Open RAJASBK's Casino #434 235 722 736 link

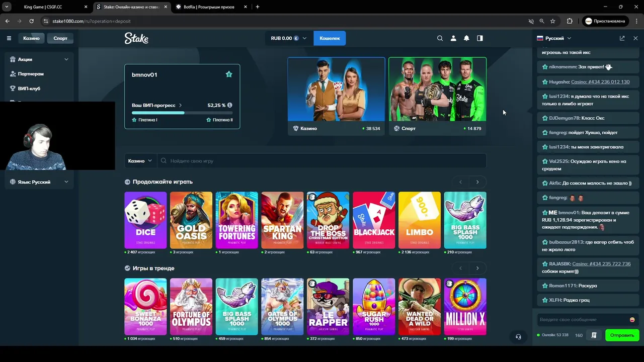pos(601,264)
